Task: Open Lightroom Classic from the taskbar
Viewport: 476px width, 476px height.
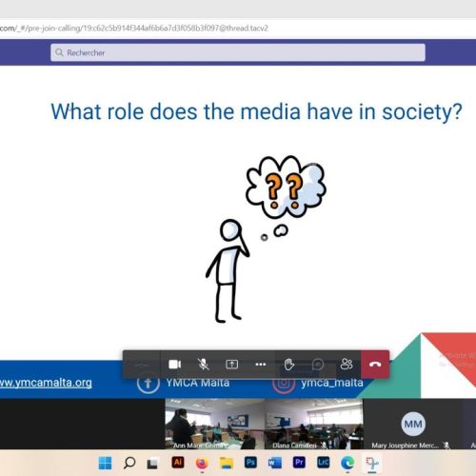Action: pos(323,463)
